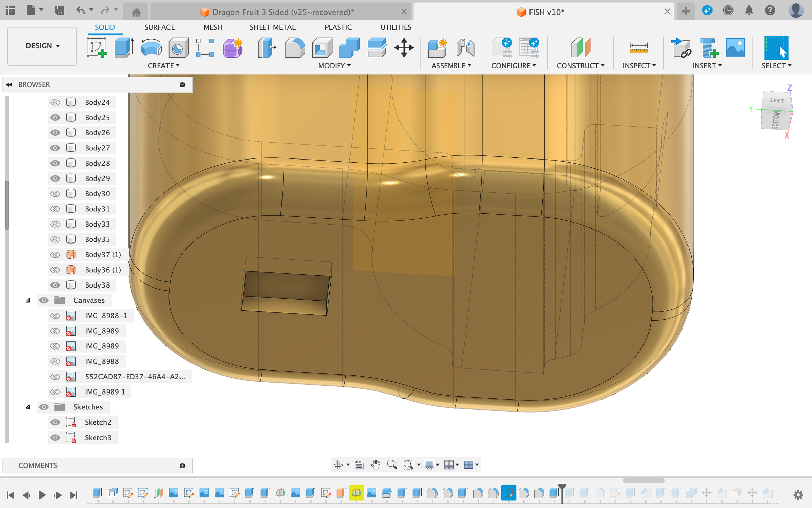Hide Body25 using its eye toggle

click(x=55, y=117)
